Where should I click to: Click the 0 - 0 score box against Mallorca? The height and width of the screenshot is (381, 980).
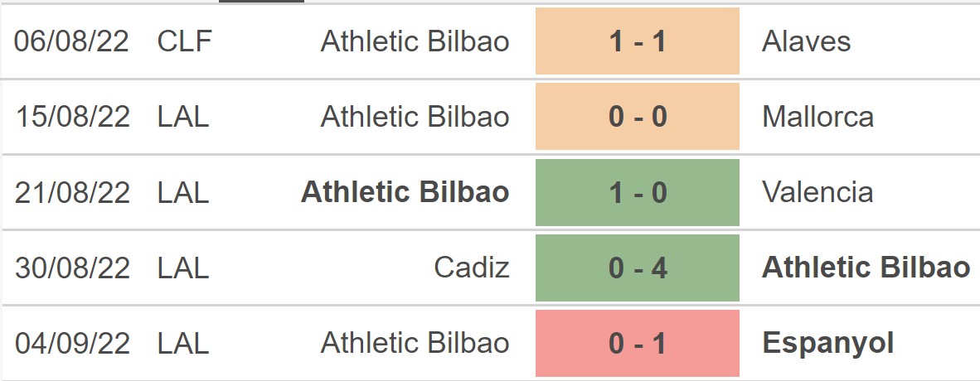(x=637, y=117)
